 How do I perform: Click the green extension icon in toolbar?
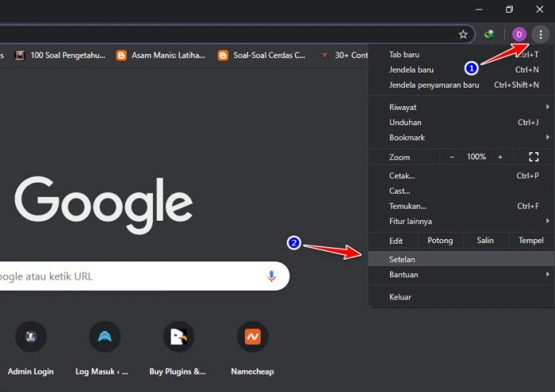click(490, 34)
